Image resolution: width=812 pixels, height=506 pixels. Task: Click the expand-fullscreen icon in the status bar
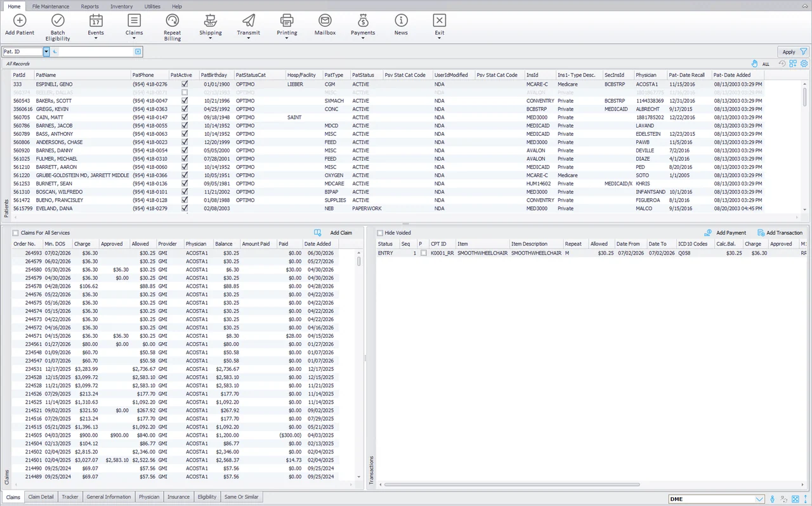point(796,499)
